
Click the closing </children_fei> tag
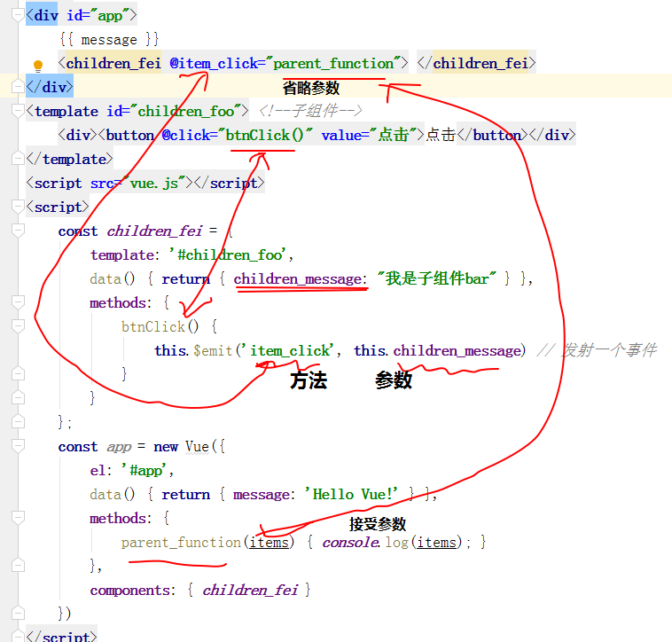[x=477, y=64]
